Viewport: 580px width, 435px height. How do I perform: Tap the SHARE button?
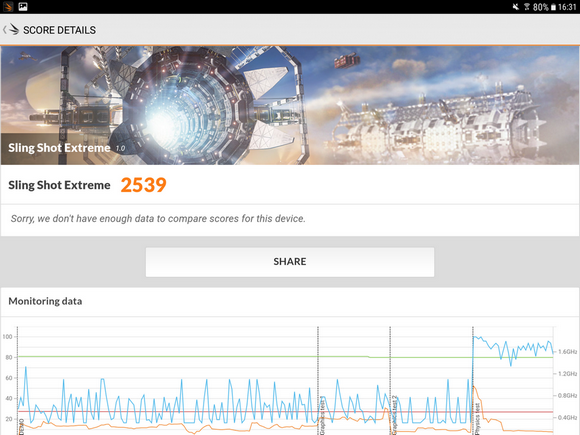pyautogui.click(x=290, y=262)
